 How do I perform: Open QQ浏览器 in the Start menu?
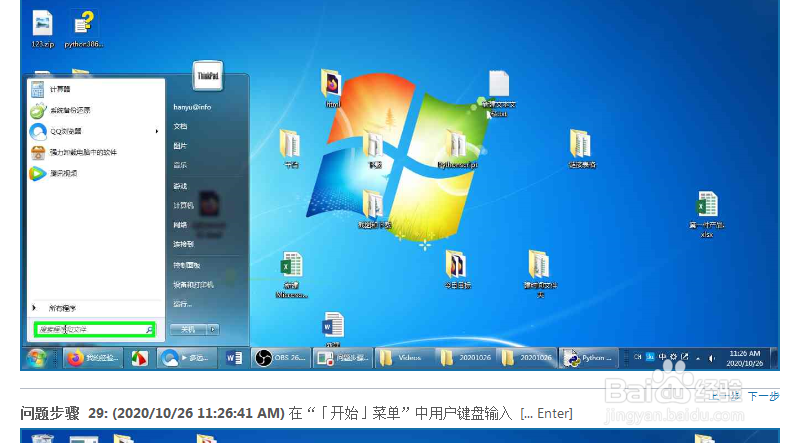click(x=95, y=132)
